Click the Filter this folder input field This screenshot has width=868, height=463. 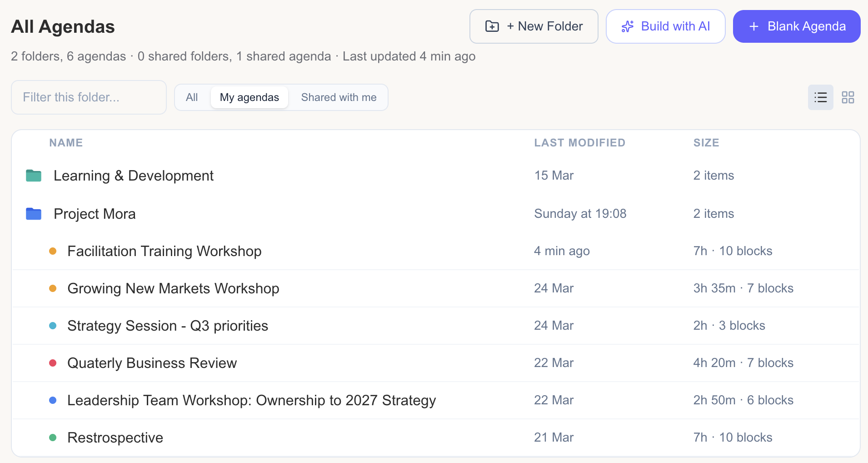(x=89, y=97)
